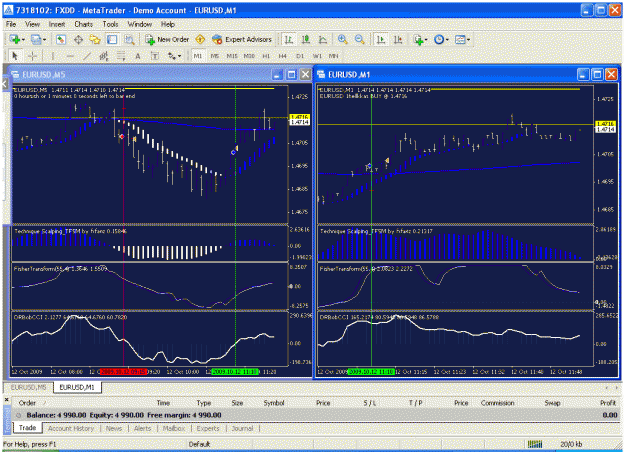The image size is (625, 452).
Task: Open the Market Watch window icon
Action: click(x=61, y=39)
